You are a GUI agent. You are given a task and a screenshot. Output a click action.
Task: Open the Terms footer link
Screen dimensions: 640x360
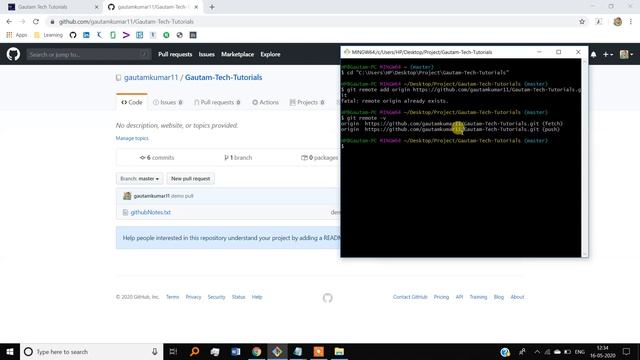tap(172, 297)
